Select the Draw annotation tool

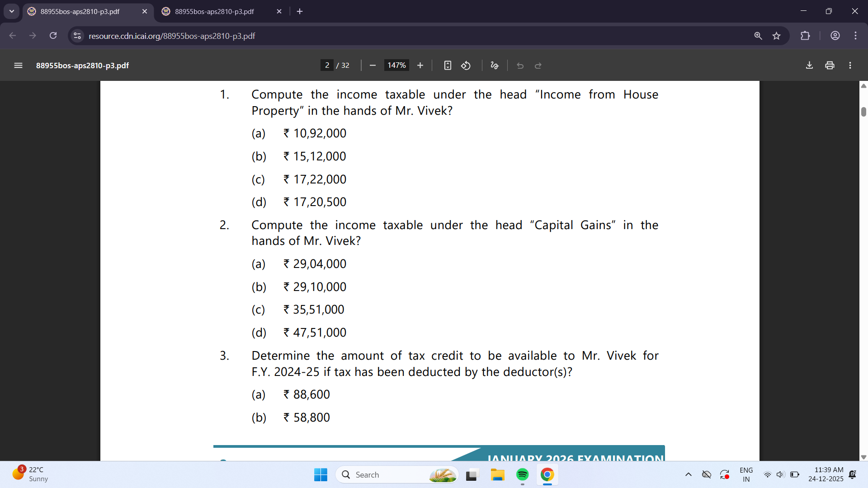[x=495, y=66]
